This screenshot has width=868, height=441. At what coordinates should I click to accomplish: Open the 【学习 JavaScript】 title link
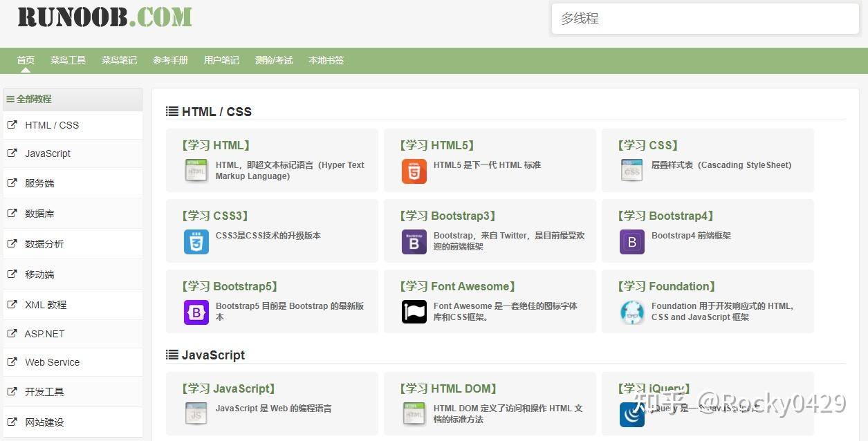click(x=229, y=388)
